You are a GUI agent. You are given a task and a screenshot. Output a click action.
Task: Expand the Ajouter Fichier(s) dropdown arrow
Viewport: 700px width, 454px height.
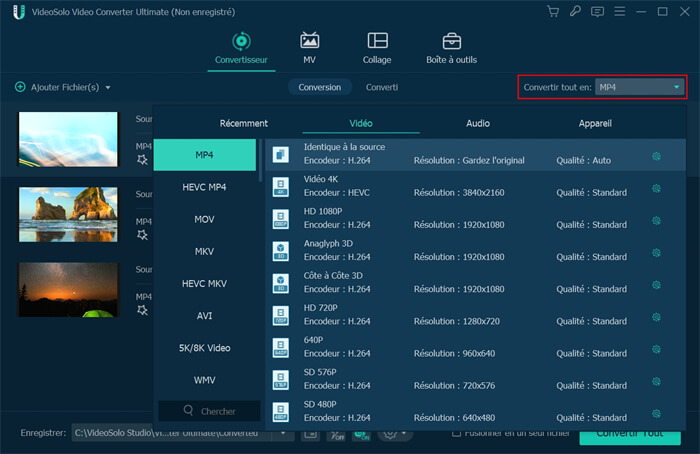point(108,88)
